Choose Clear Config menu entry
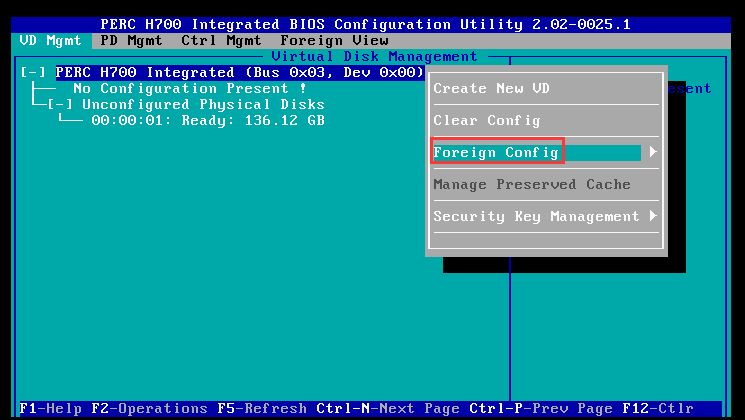The image size is (745, 420). pyautogui.click(x=487, y=121)
